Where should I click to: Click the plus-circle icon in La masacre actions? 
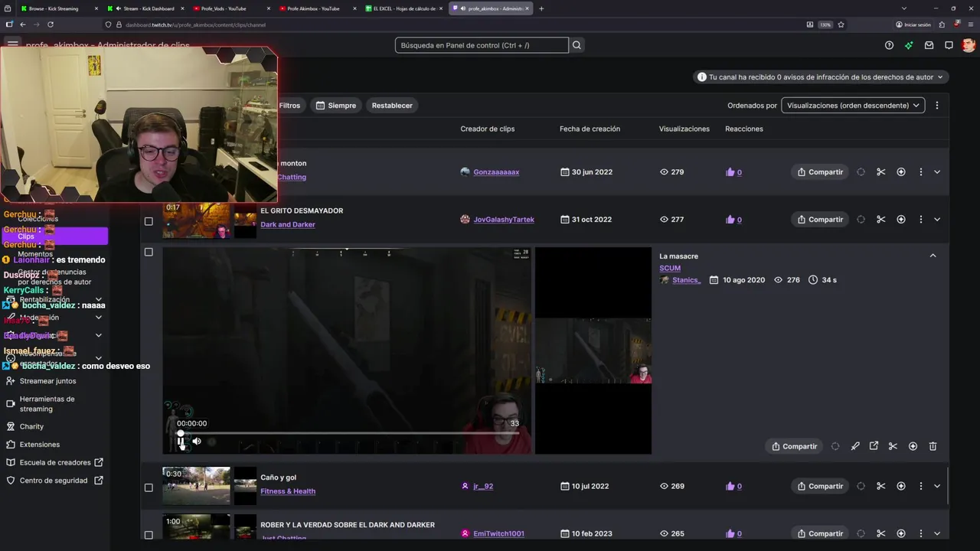913,446
